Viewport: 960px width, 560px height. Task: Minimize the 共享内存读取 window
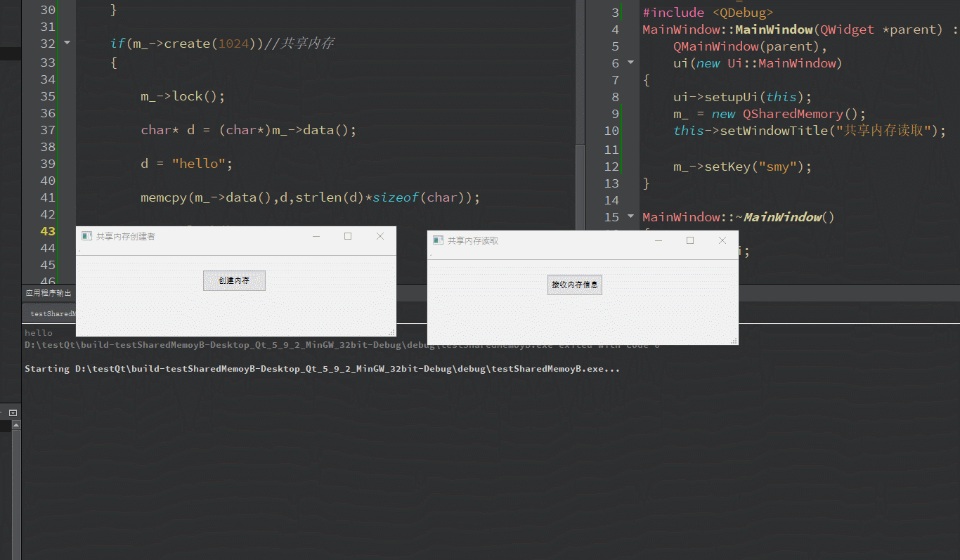pyautogui.click(x=658, y=240)
